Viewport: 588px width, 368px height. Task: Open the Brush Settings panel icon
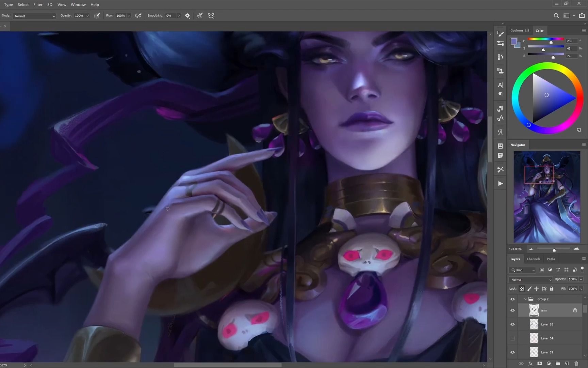coord(500,33)
